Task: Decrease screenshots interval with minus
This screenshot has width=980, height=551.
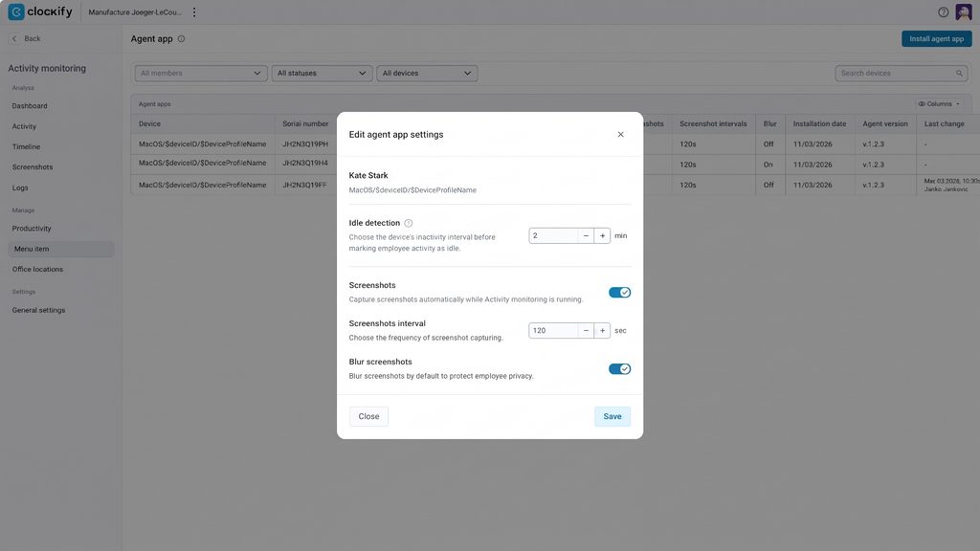Action: pos(586,330)
